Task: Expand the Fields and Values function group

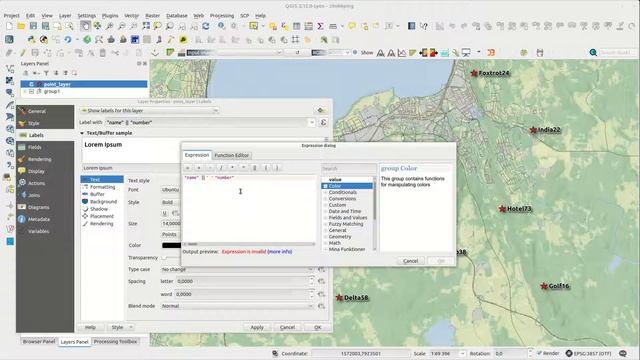Action: click(325, 218)
